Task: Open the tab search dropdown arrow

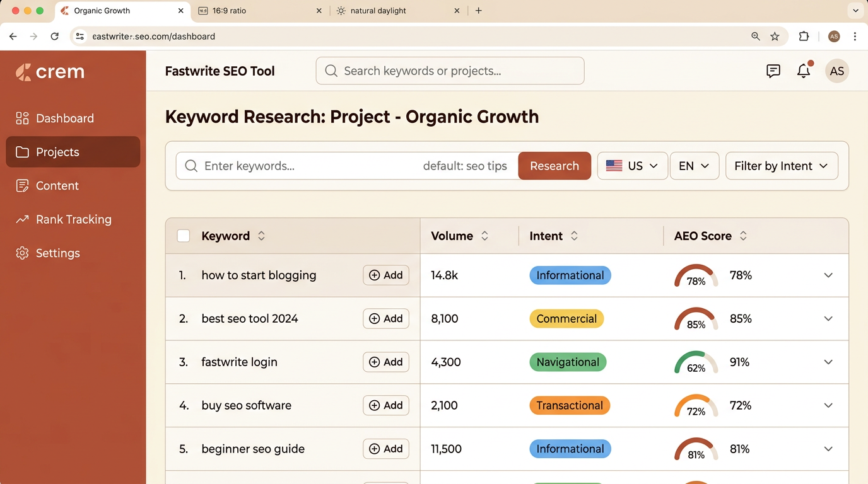Action: click(x=855, y=11)
